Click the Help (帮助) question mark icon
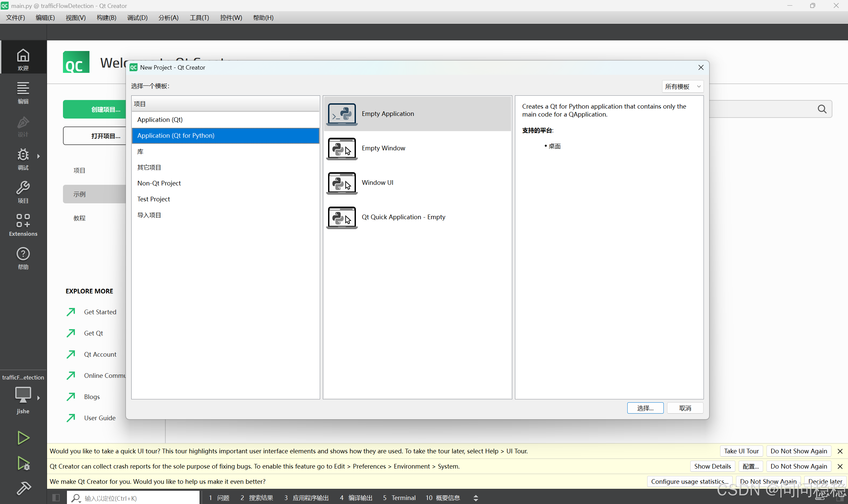Image resolution: width=848 pixels, height=504 pixels. pyautogui.click(x=23, y=257)
